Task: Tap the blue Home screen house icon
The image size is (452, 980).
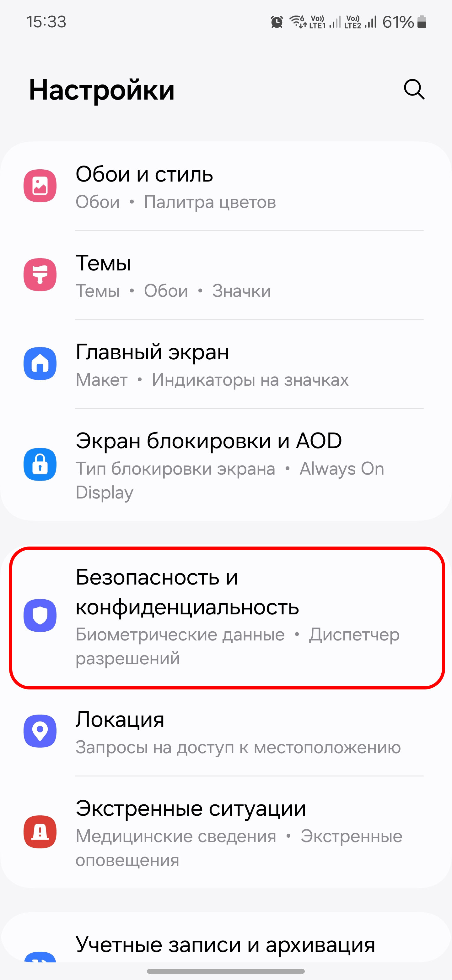Action: (x=40, y=363)
